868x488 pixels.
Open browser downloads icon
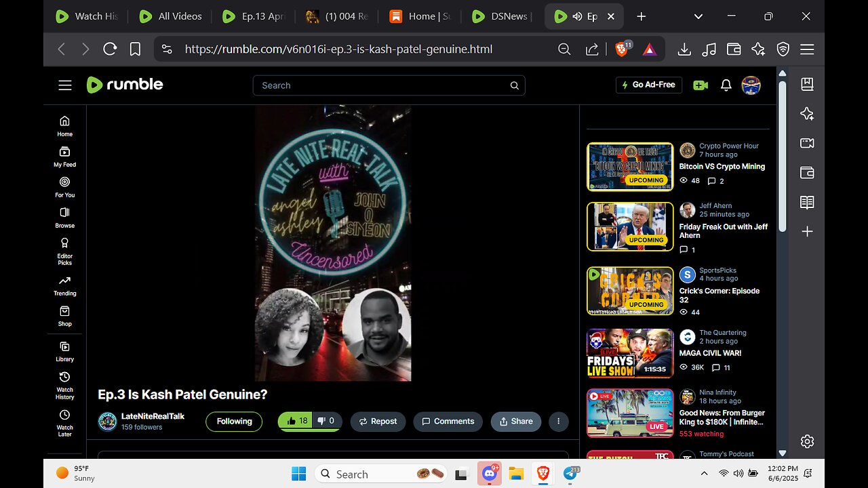tap(684, 49)
